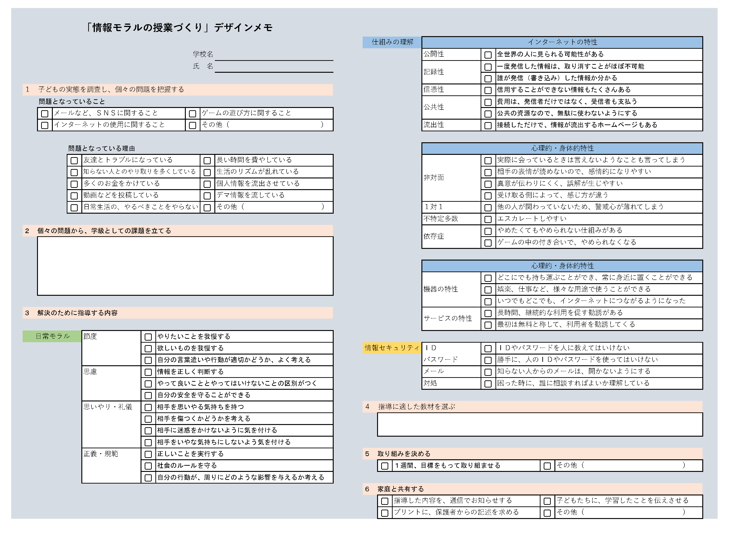
Task: Check '長い時間を費やしている' box
Action: coord(207,161)
